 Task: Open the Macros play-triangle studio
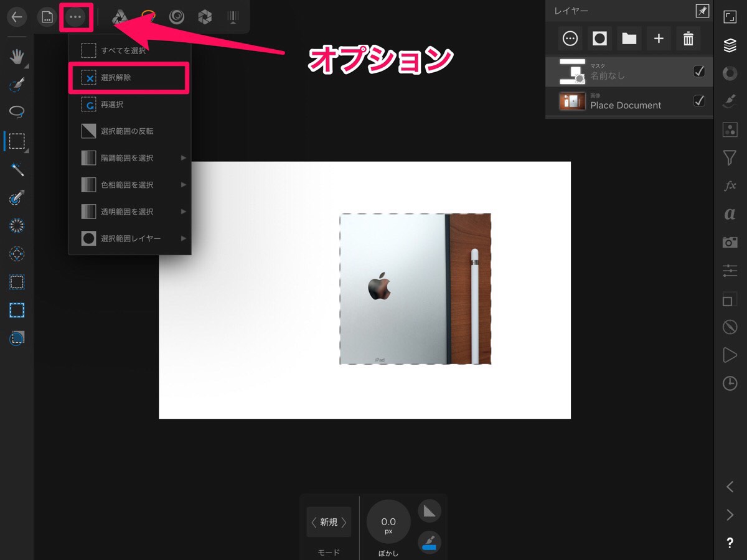[730, 355]
